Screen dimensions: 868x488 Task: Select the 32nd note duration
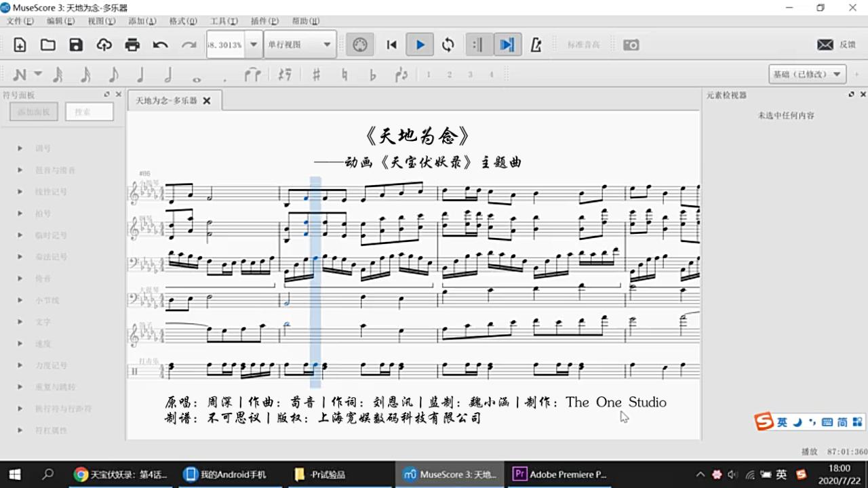point(58,75)
